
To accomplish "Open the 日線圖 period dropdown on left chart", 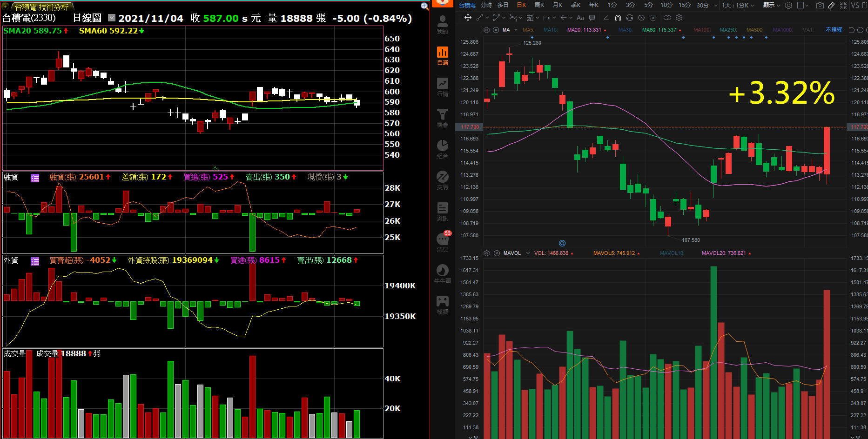I will point(112,18).
